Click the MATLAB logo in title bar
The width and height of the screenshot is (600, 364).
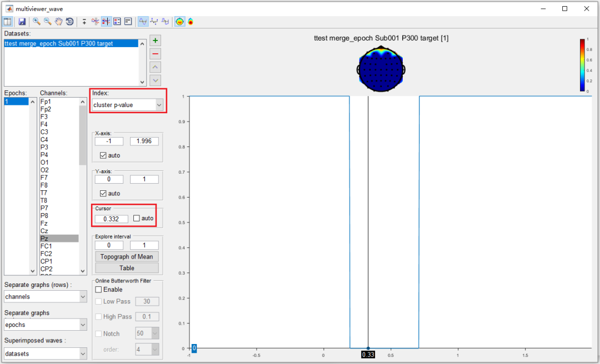(x=9, y=8)
